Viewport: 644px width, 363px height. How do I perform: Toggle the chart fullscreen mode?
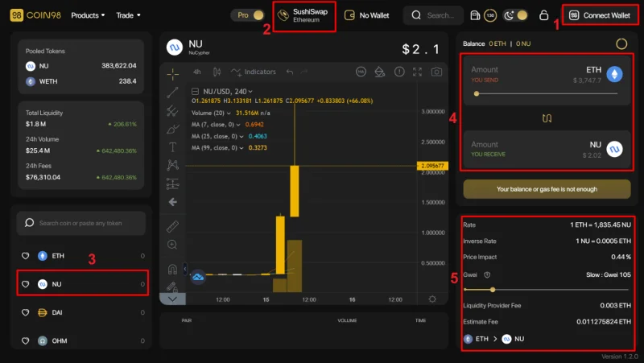417,72
